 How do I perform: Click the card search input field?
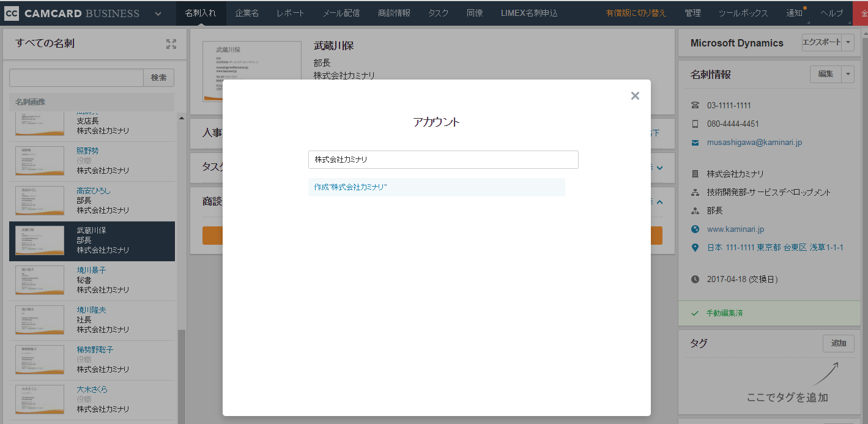pyautogui.click(x=76, y=78)
